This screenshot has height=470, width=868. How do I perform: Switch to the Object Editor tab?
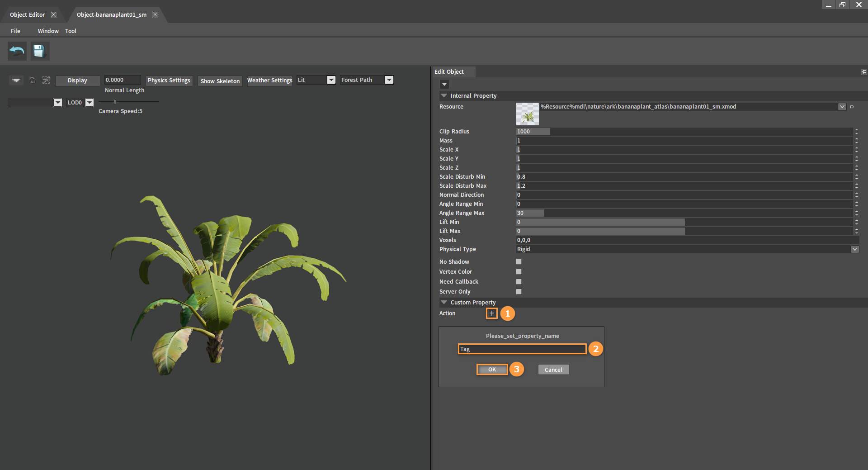(x=27, y=14)
